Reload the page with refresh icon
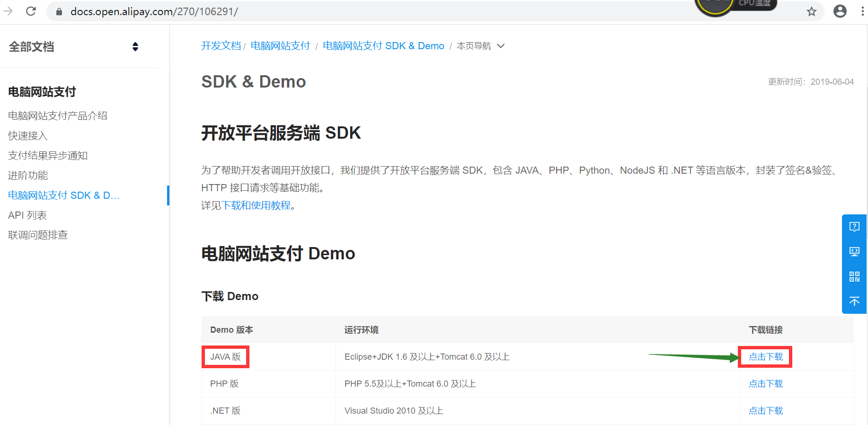The image size is (868, 425). pos(31,11)
